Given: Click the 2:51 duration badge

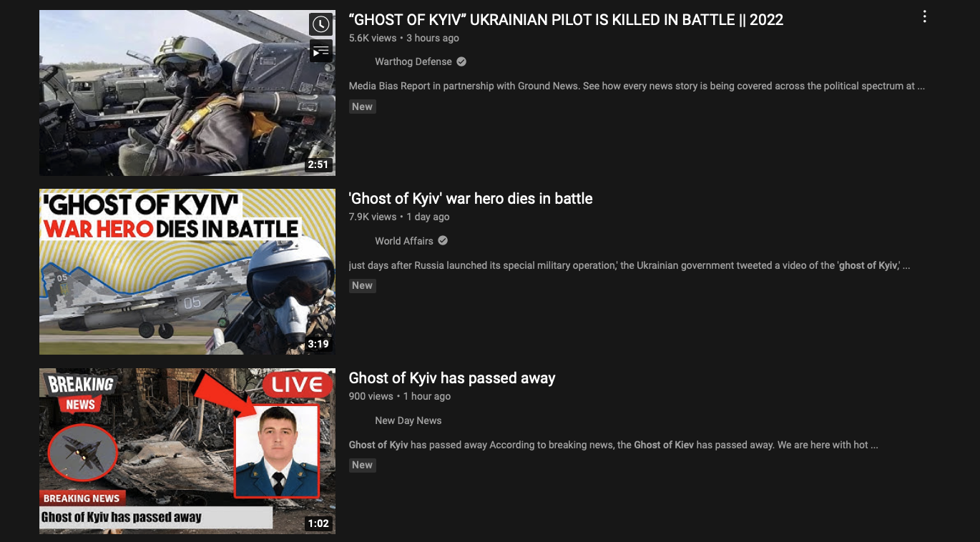Looking at the screenshot, I should click(318, 164).
